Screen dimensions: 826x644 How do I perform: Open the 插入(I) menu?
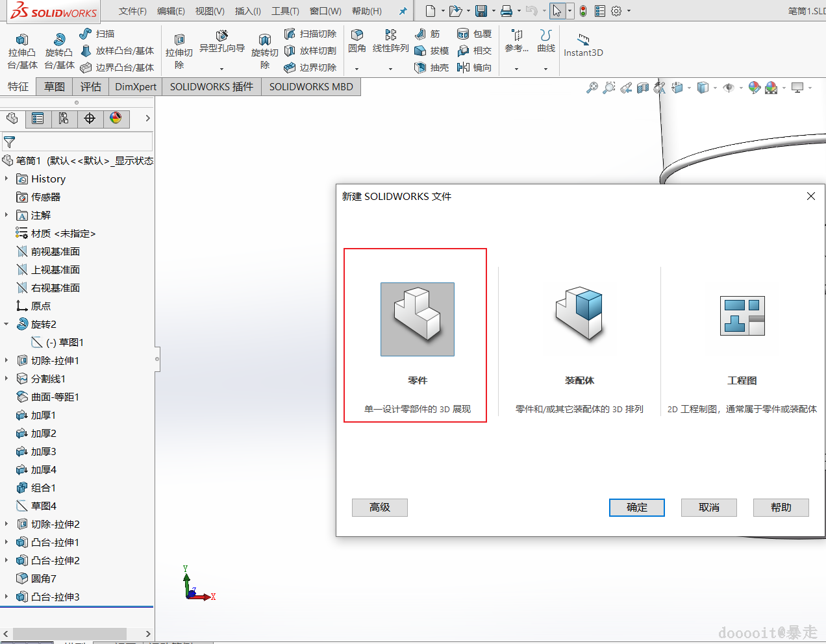(248, 11)
